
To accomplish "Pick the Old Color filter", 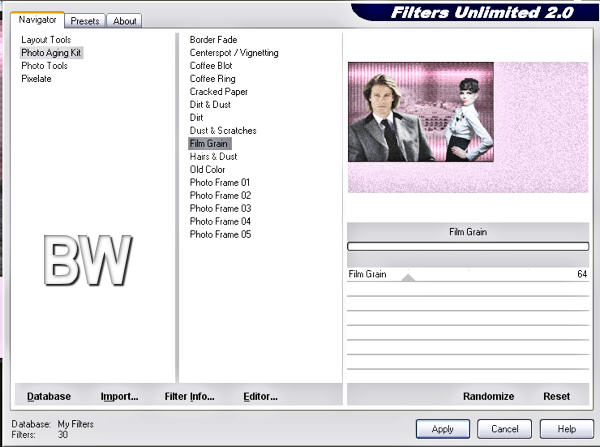I will (x=209, y=170).
